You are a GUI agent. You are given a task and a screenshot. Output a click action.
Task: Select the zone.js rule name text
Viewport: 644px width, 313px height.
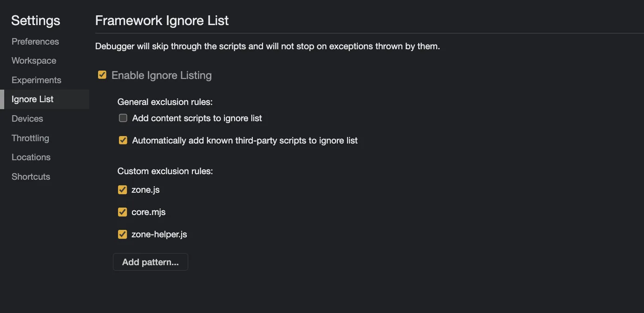pos(145,190)
